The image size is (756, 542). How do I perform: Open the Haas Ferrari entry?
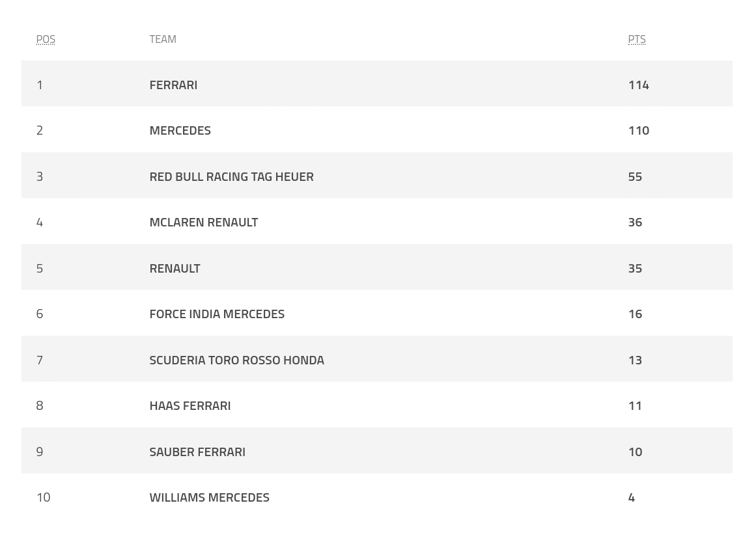tap(190, 405)
